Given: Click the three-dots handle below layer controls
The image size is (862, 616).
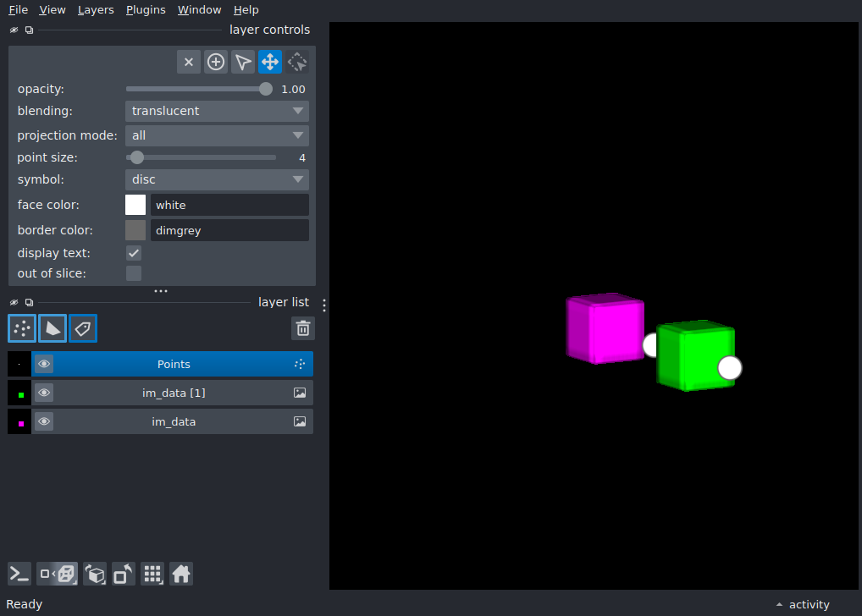Looking at the screenshot, I should (161, 291).
